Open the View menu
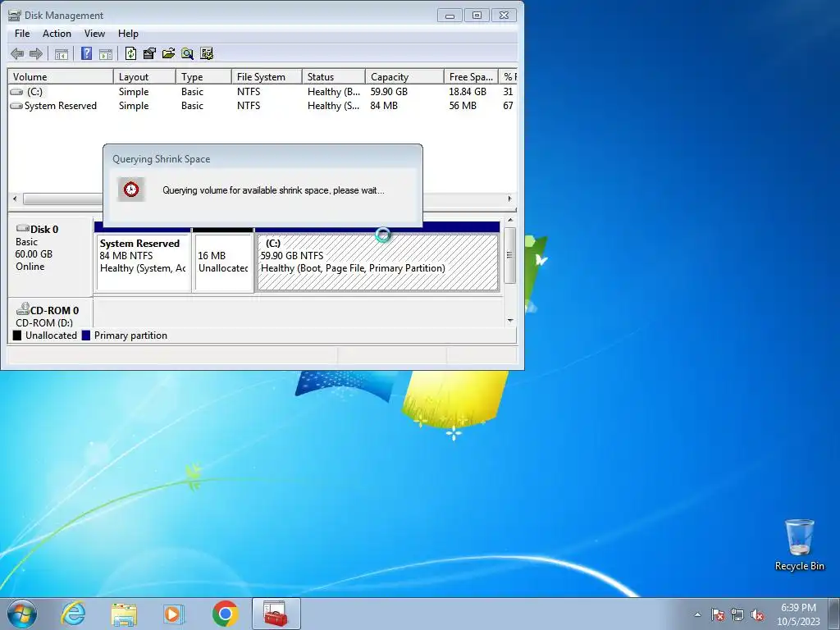840x630 pixels. [x=94, y=33]
